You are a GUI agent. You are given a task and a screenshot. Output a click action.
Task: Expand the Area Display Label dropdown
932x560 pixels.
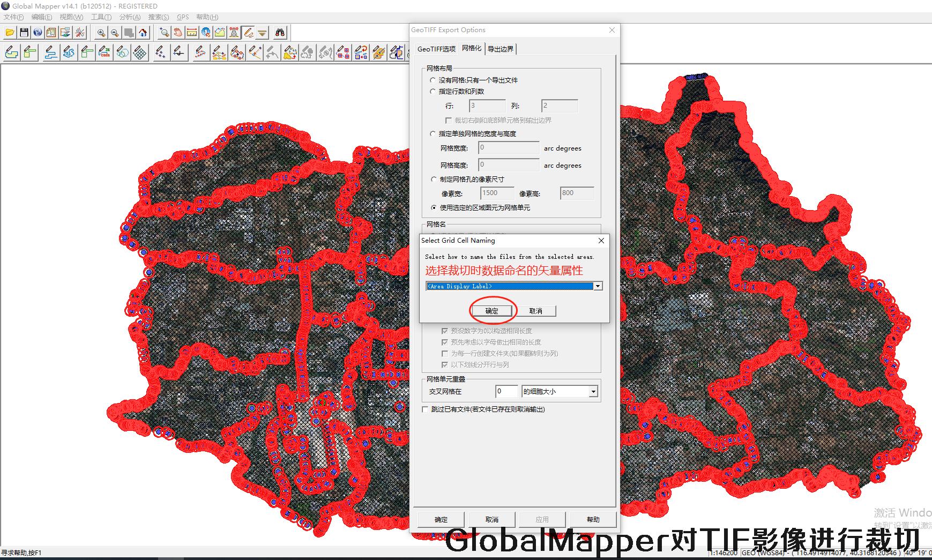click(598, 286)
